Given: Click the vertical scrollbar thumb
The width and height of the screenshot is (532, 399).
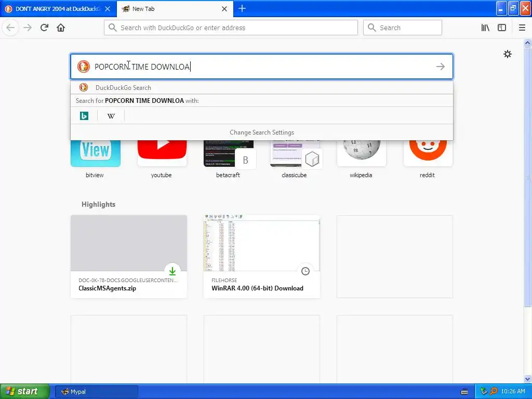Looking at the screenshot, I should [527, 177].
